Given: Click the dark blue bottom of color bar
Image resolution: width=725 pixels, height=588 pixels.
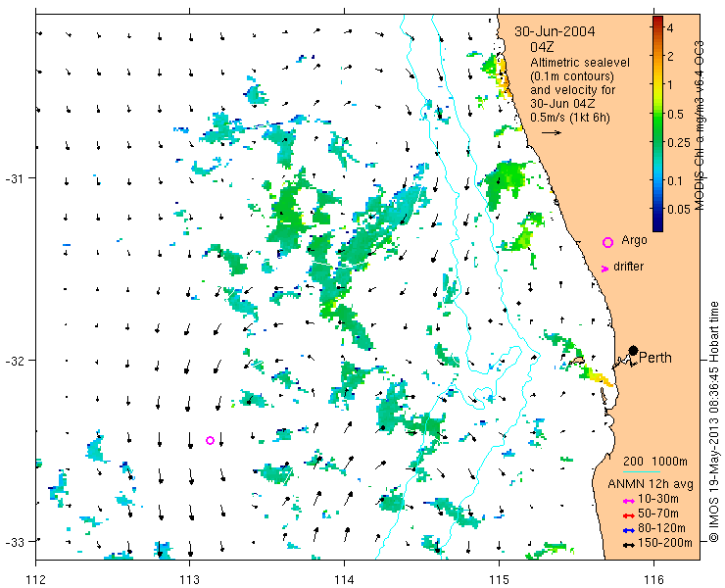Looking at the screenshot, I should click(657, 227).
